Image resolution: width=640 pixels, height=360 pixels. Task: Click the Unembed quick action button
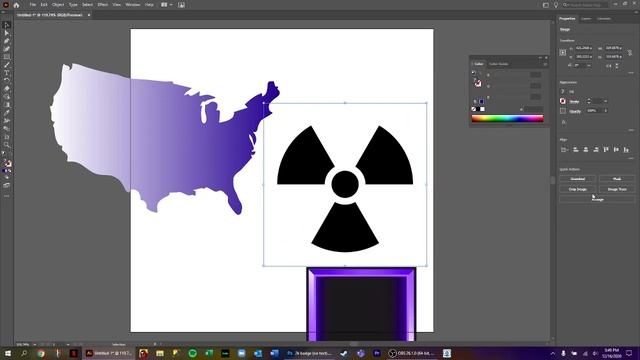577,179
